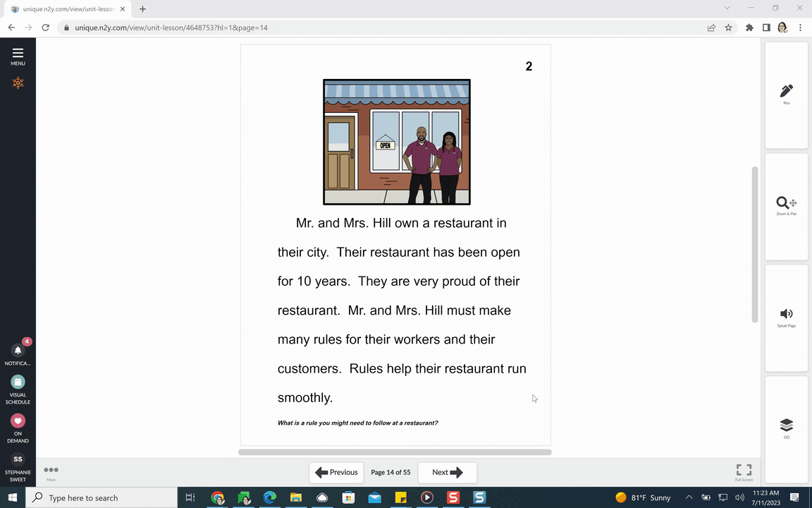The image size is (812, 508).
Task: Open the Windows notification center icon
Action: [x=794, y=497]
